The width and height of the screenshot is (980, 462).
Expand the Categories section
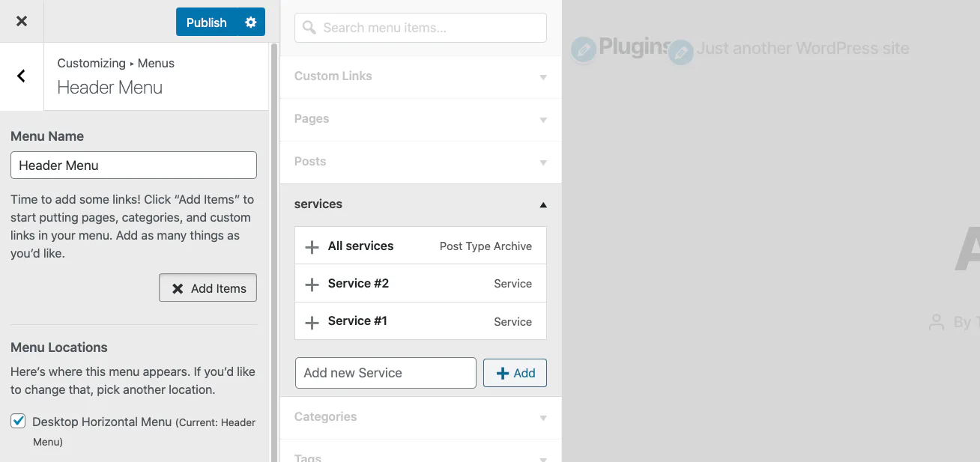point(420,417)
